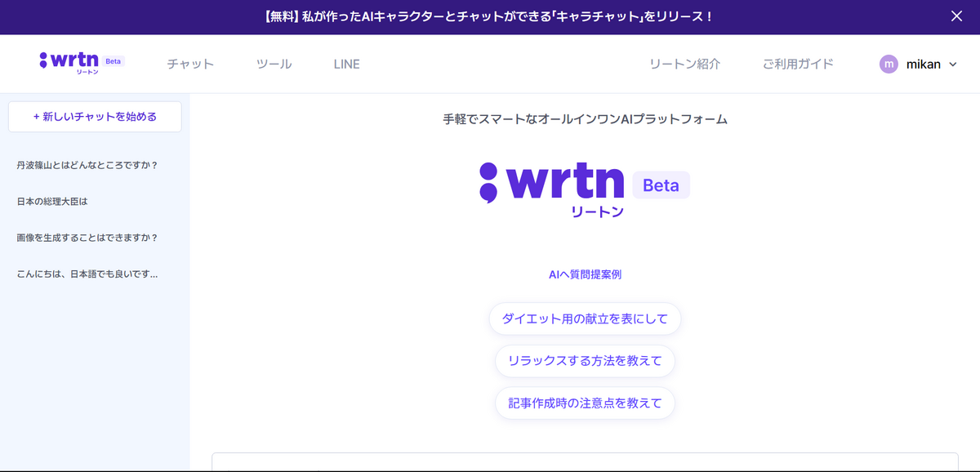This screenshot has width=980, height=472.
Task: Click the tagline 手軽でスマートなオールインワンAIプラットフォーム
Action: pyautogui.click(x=585, y=119)
